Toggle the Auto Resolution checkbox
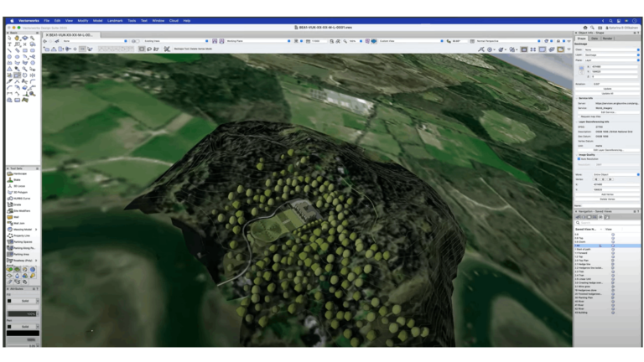Screen dimensions: 644x362 (580, 158)
